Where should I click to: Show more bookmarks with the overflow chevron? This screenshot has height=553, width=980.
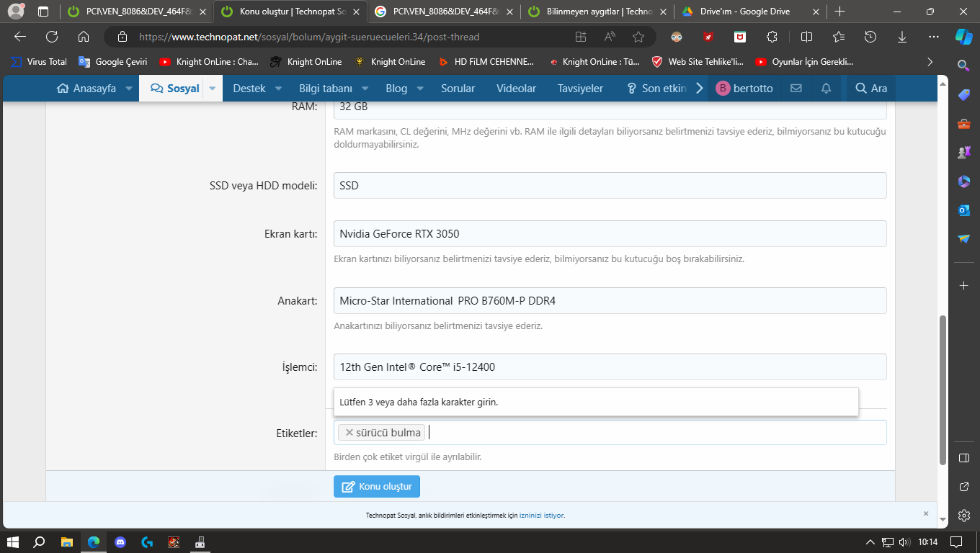coord(930,62)
